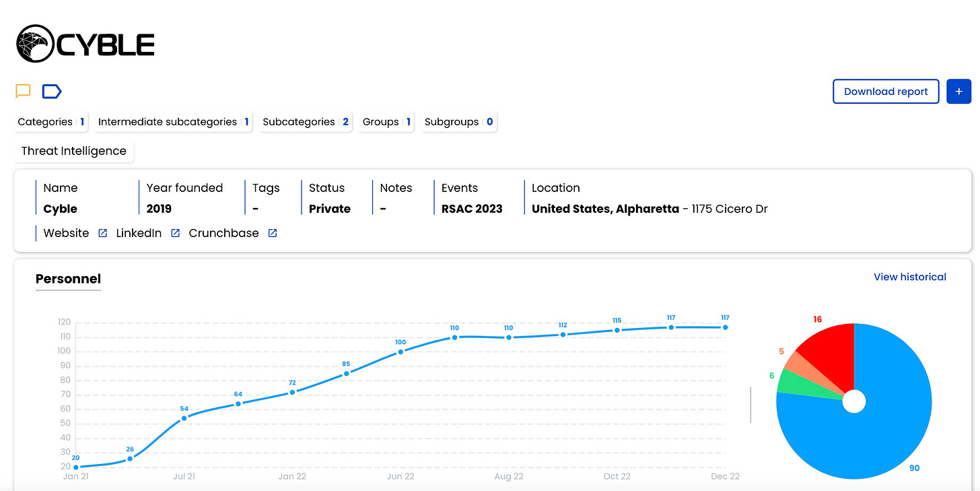Screen dimensions: 980x491
Task: Click the blue plus button
Action: click(958, 92)
